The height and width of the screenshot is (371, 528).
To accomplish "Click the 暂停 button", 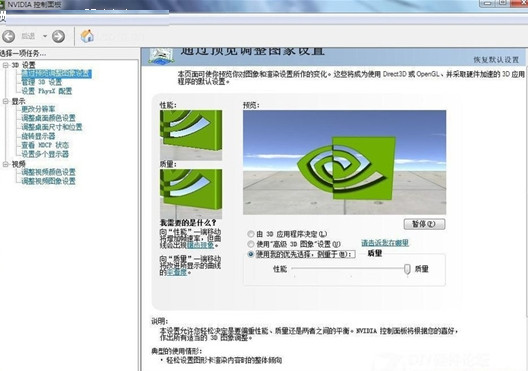I will (x=424, y=224).
